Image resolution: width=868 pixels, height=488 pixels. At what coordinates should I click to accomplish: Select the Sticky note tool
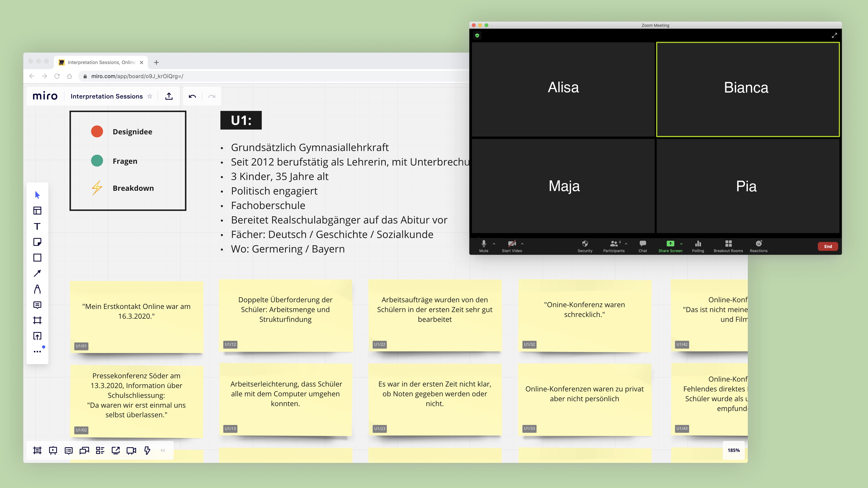pos(37,242)
